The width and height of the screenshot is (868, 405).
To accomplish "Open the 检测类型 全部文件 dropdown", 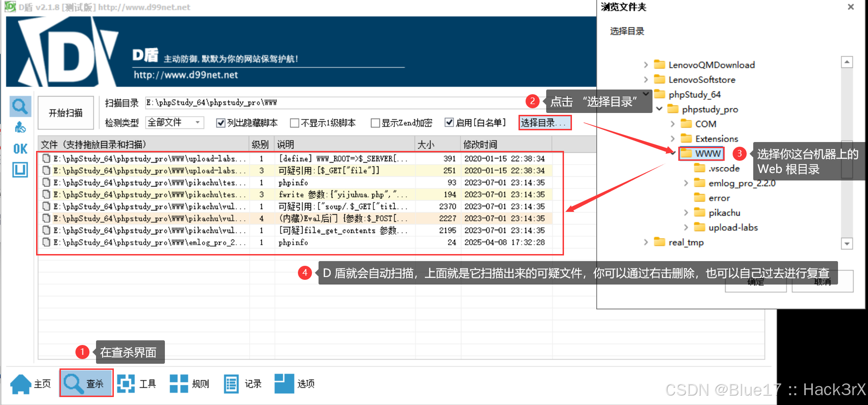I will pyautogui.click(x=174, y=123).
